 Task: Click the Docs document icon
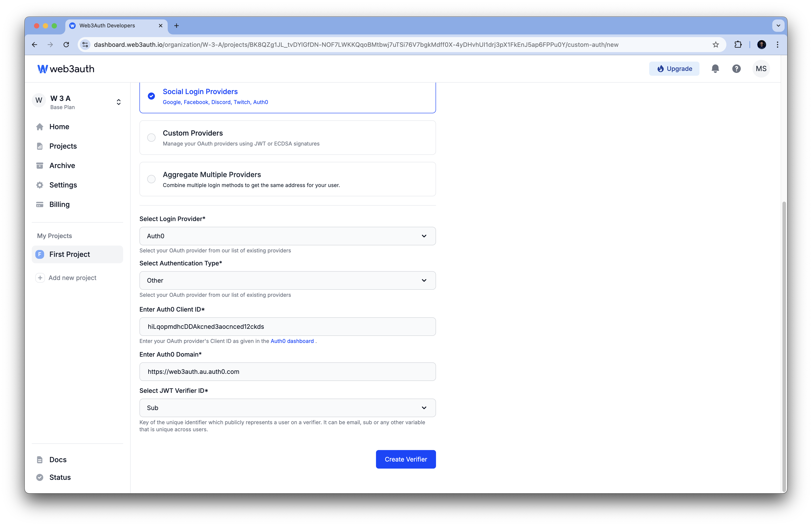click(x=40, y=460)
